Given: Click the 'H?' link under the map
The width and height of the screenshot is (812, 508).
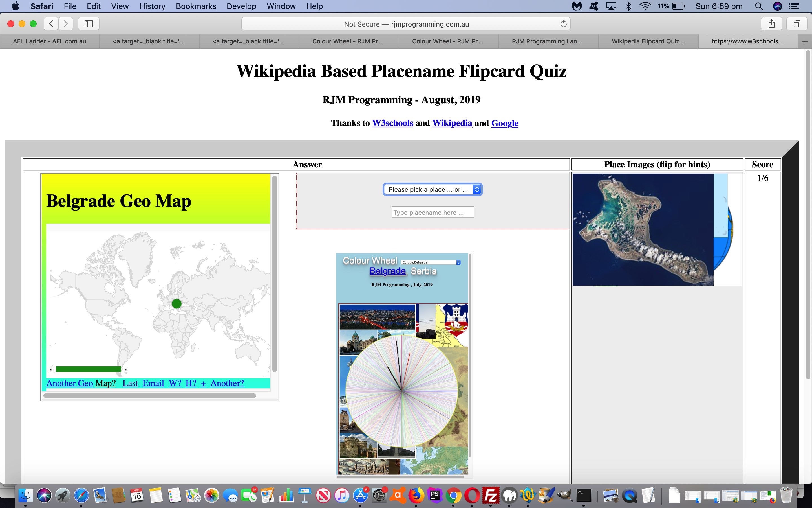Looking at the screenshot, I should click(x=191, y=383).
